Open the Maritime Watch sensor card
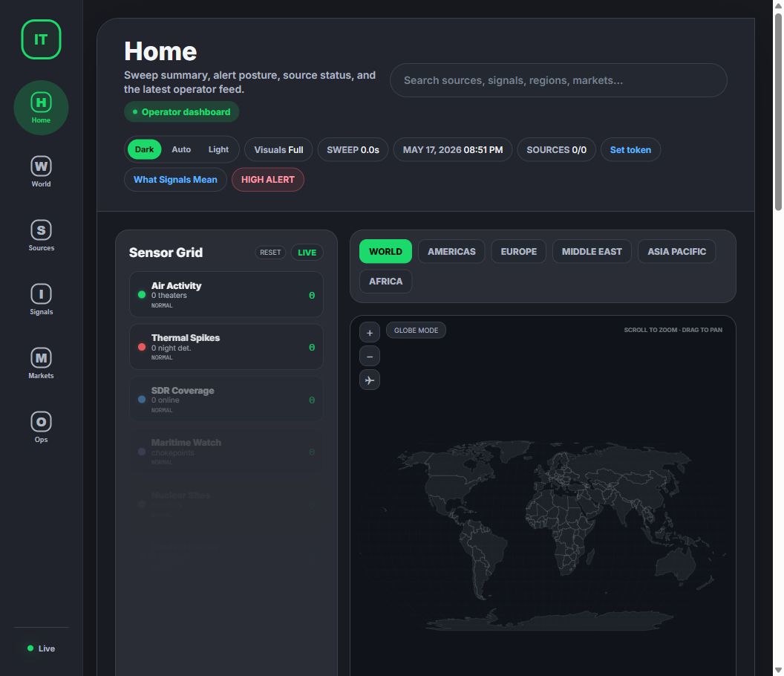The width and height of the screenshot is (784, 676). (226, 452)
